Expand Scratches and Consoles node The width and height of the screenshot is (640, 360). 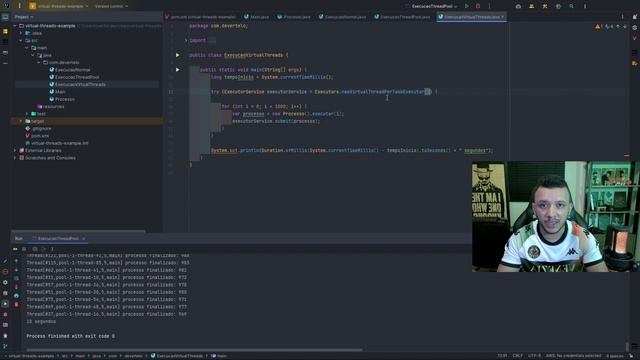click(x=15, y=158)
